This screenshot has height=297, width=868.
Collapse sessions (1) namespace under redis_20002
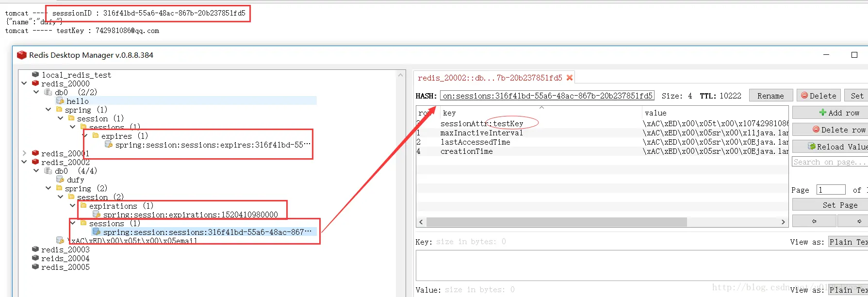point(73,223)
